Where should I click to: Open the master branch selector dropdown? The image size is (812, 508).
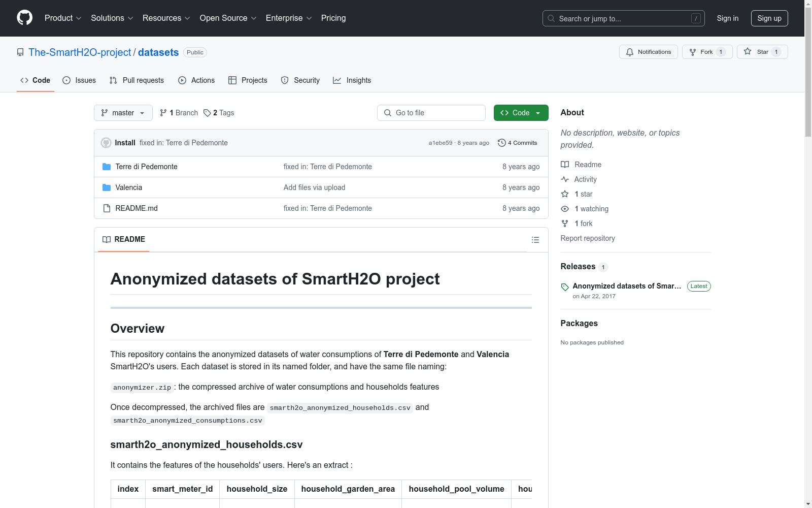click(x=123, y=113)
